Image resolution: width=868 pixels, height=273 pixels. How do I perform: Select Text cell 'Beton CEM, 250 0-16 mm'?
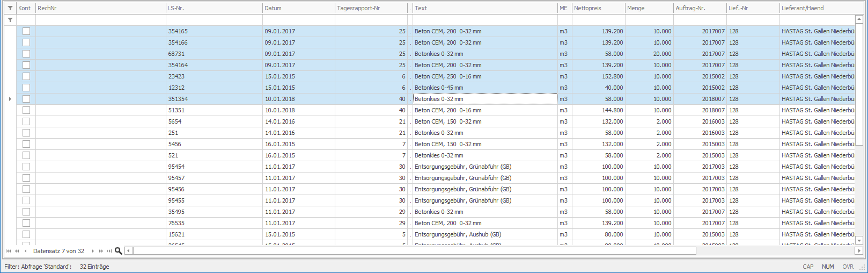485,76
